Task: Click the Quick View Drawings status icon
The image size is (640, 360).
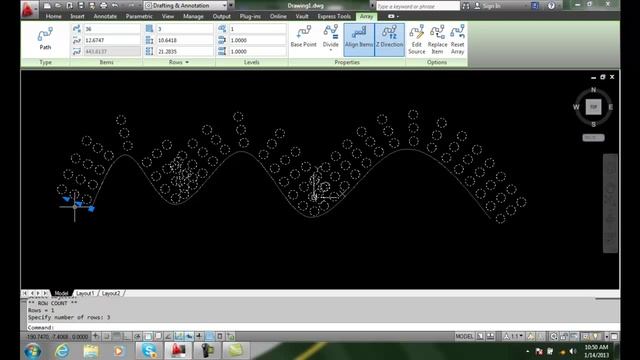Action: [x=490, y=336]
